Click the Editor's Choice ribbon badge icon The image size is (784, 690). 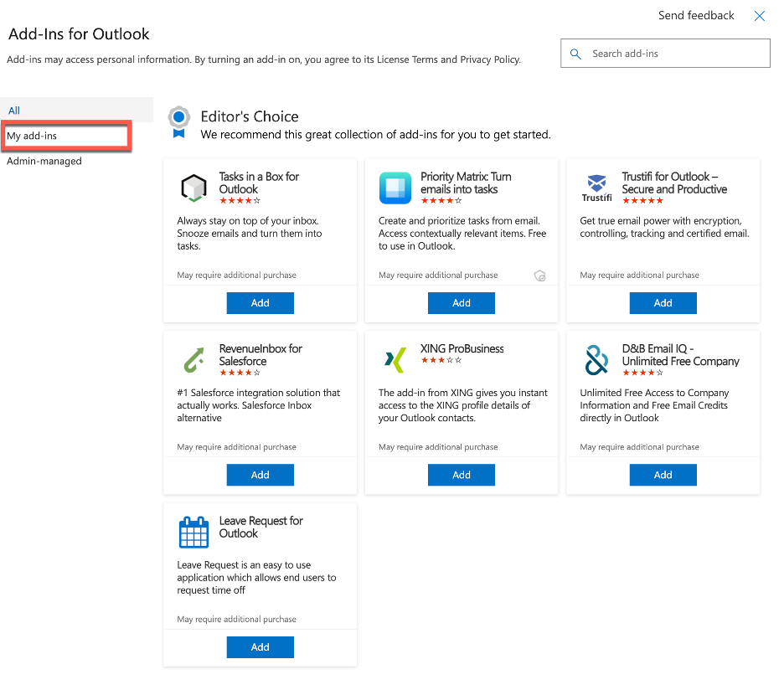coord(179,122)
